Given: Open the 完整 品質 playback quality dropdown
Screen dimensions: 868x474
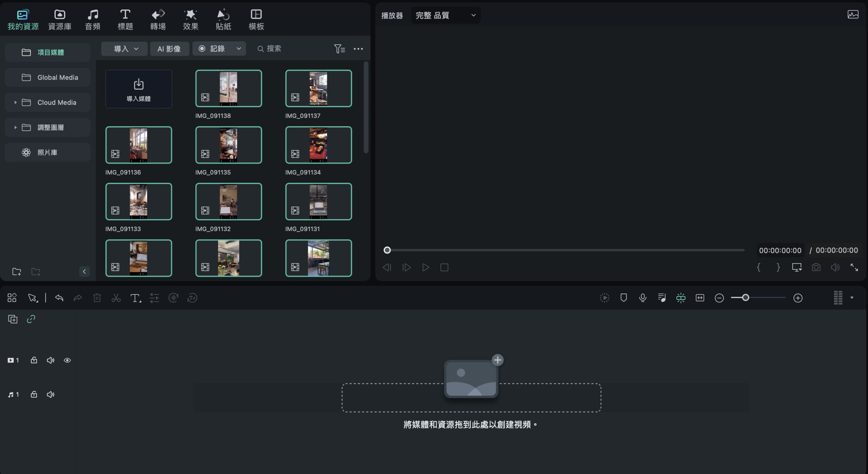Looking at the screenshot, I should tap(446, 15).
